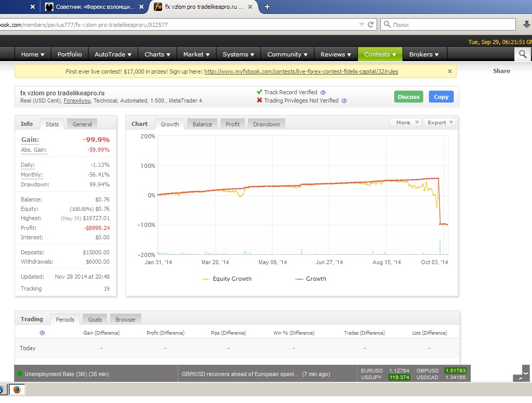Screen dimensions: 532x403
Task: Select the Profit chart tab
Action: pos(233,124)
